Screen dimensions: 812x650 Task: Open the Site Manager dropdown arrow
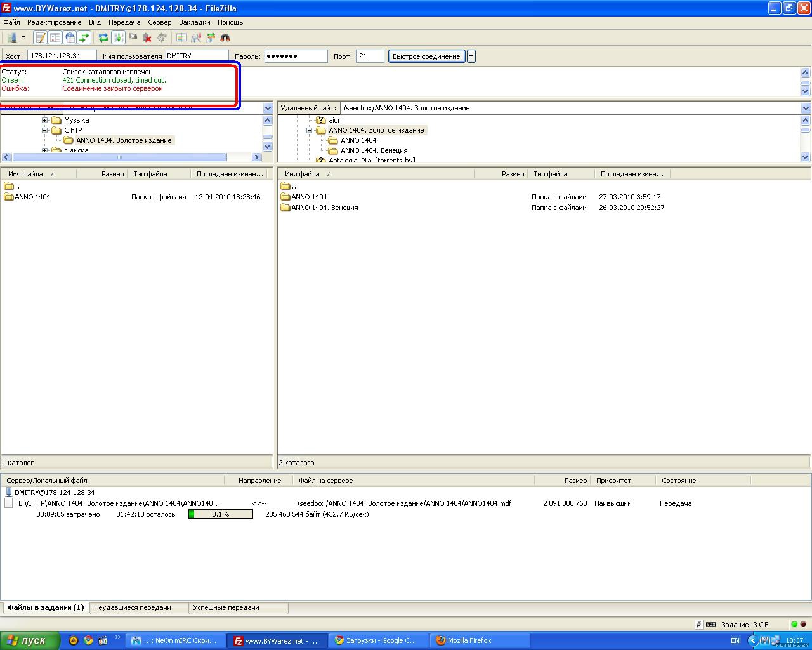pos(23,37)
